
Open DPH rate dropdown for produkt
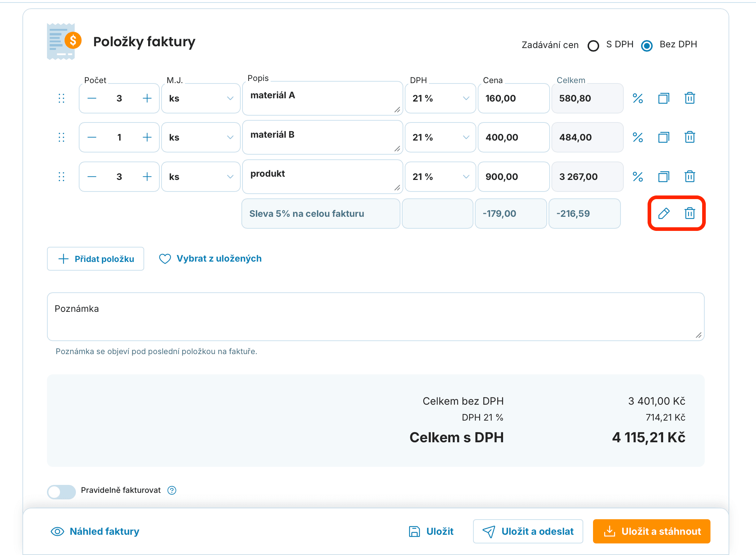tap(441, 177)
